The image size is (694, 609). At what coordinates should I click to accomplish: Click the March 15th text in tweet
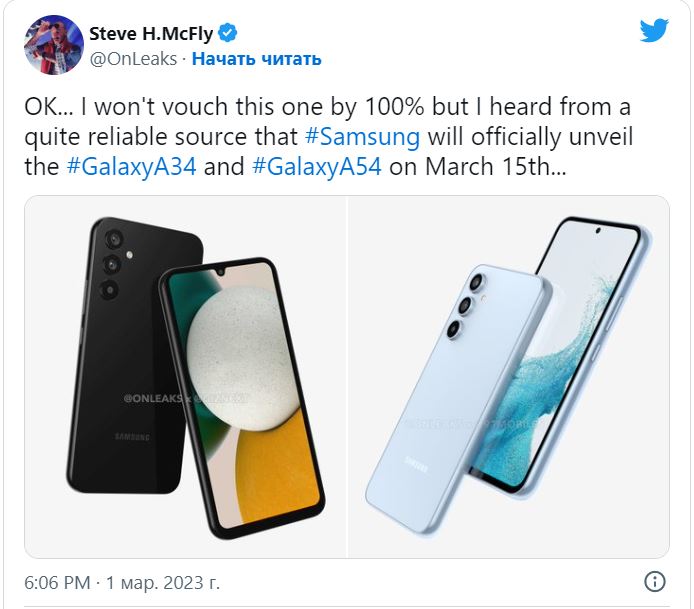(483, 166)
